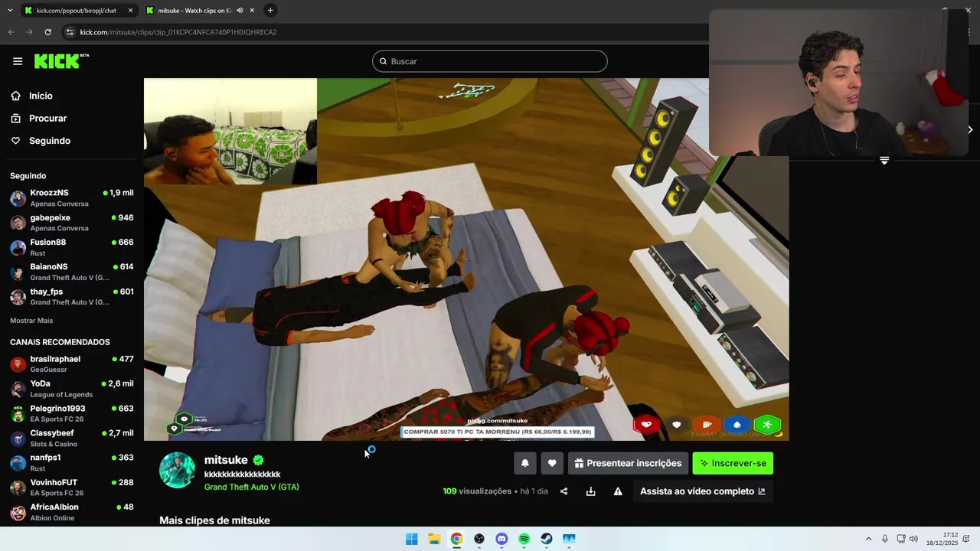Open Spotify from the taskbar
The width and height of the screenshot is (980, 551).
[x=524, y=539]
